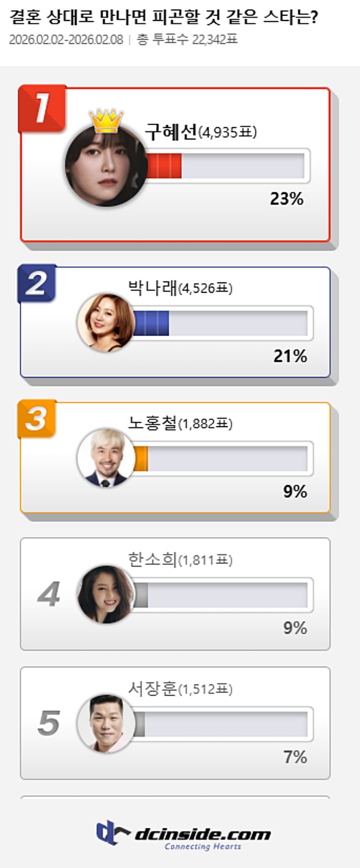Viewport: 360px width, 868px height.
Task: Click the name 노홍철 (1,882표)
Action: [180, 424]
